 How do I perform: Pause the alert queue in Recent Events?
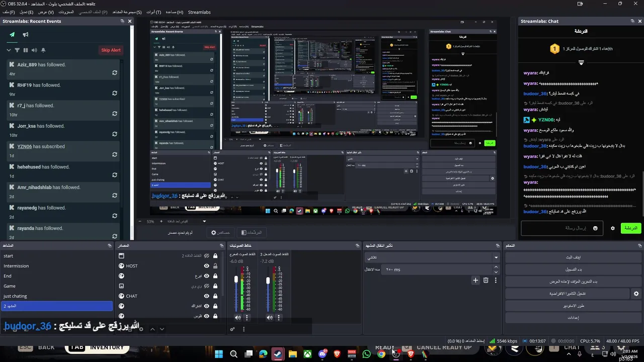point(26,50)
